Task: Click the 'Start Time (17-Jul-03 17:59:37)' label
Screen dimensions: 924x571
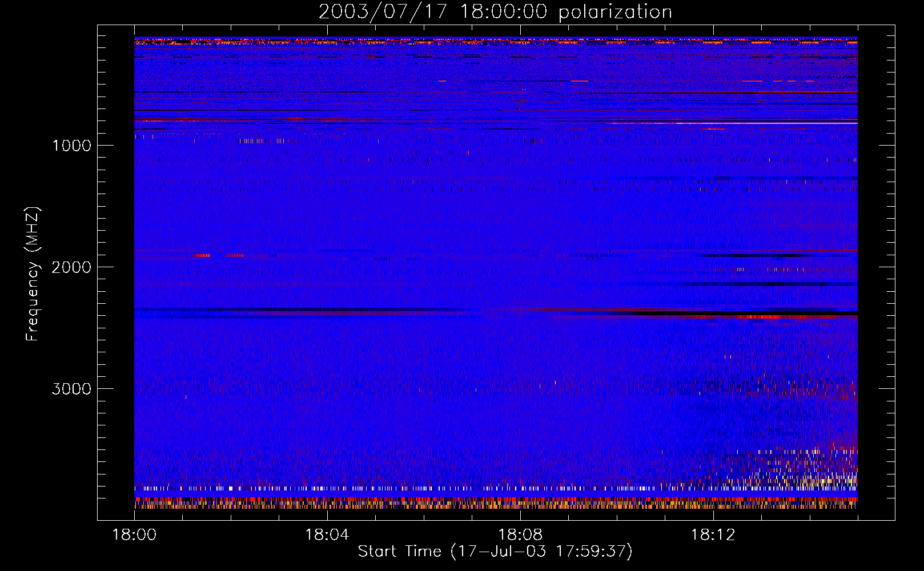Action: click(x=495, y=552)
